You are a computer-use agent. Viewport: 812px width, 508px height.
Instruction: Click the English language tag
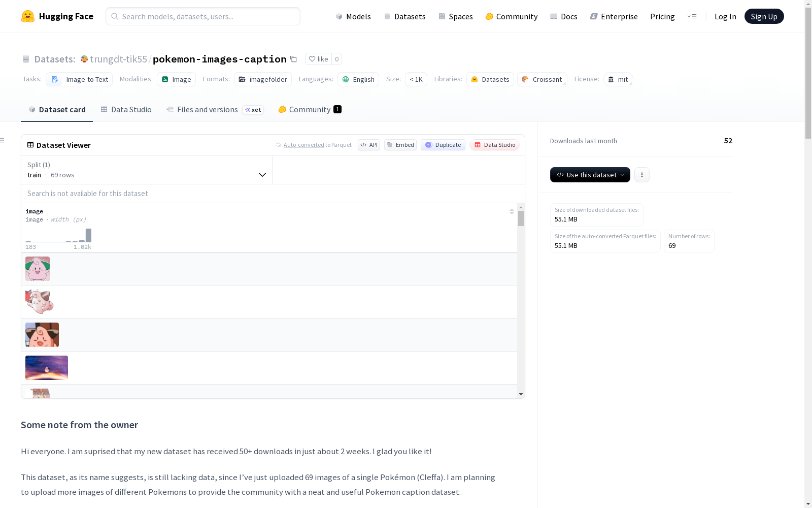click(x=358, y=79)
